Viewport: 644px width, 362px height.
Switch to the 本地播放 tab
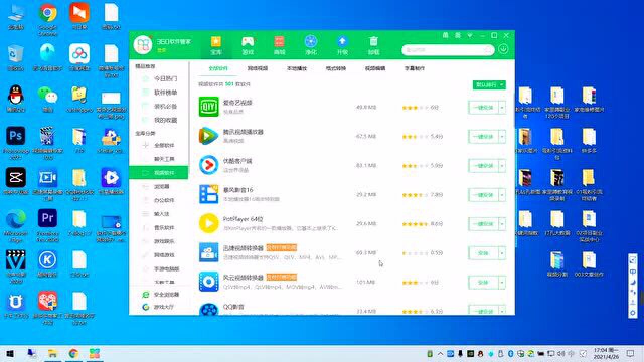click(296, 68)
